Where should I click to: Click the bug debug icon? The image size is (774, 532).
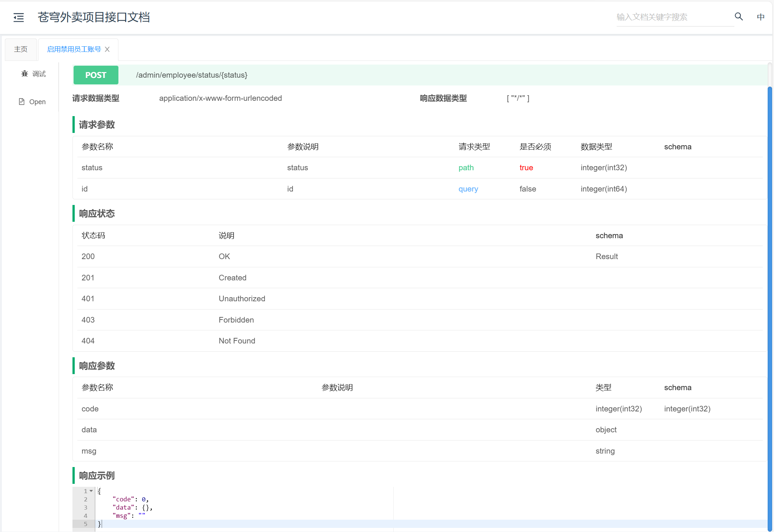25,74
